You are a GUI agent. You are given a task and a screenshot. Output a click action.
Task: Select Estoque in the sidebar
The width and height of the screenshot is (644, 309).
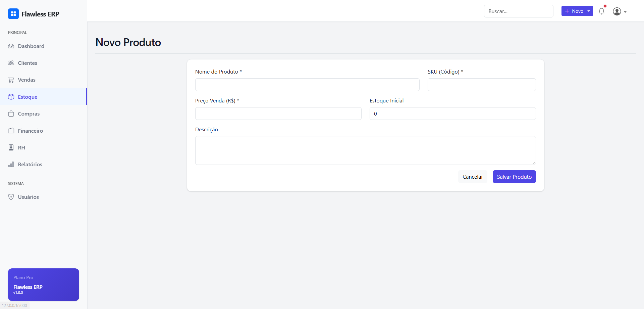pos(28,97)
